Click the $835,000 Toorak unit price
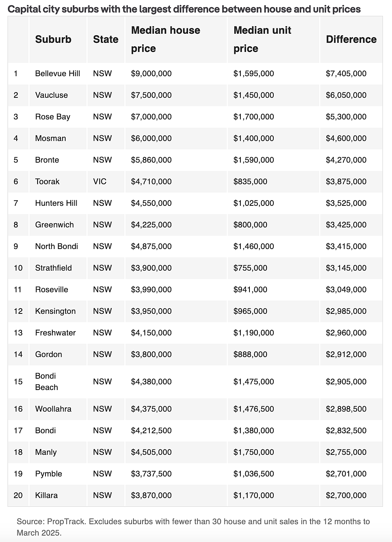392x542 pixels. click(x=250, y=182)
